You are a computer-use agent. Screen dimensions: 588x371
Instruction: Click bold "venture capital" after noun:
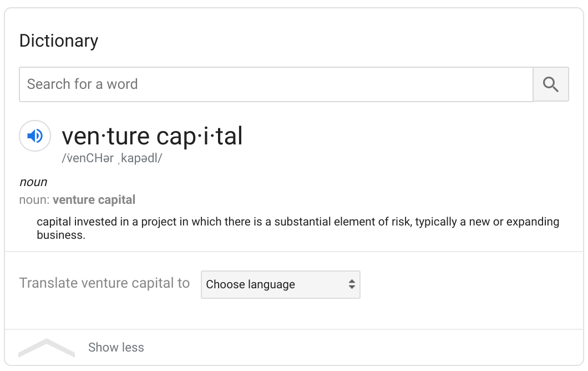[94, 200]
